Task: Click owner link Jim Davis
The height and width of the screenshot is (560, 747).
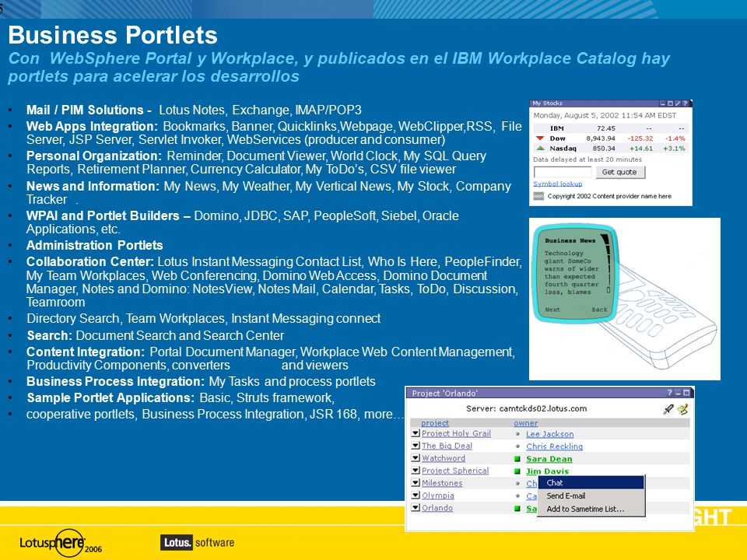Action: coord(547,471)
